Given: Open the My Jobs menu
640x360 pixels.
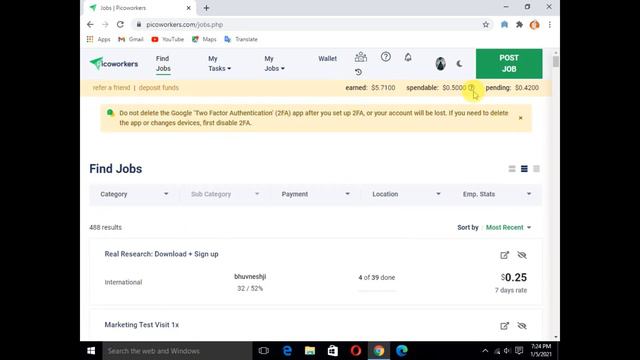Looking at the screenshot, I should [x=274, y=64].
